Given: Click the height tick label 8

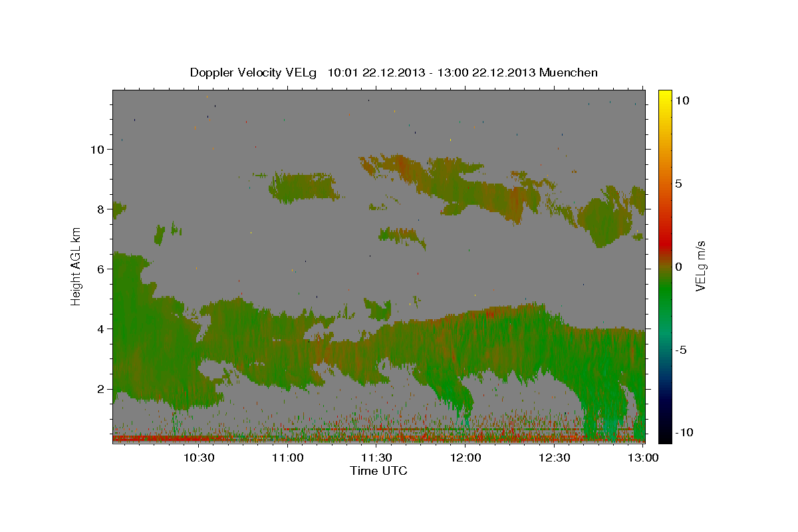Looking at the screenshot, I should (101, 209).
